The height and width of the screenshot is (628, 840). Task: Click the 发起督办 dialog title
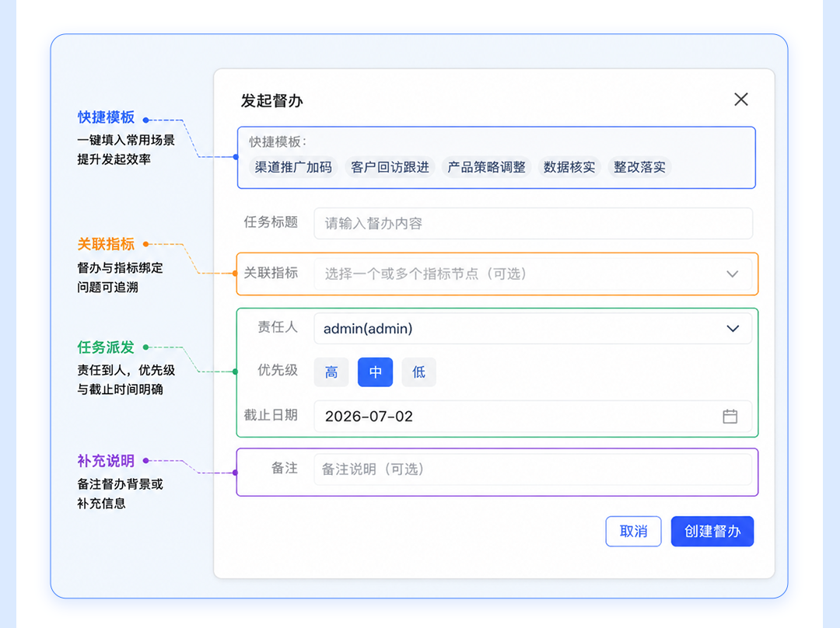(271, 100)
